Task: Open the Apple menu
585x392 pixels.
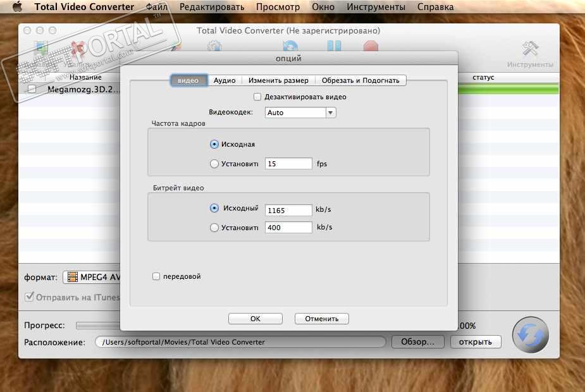Action: click(x=17, y=7)
